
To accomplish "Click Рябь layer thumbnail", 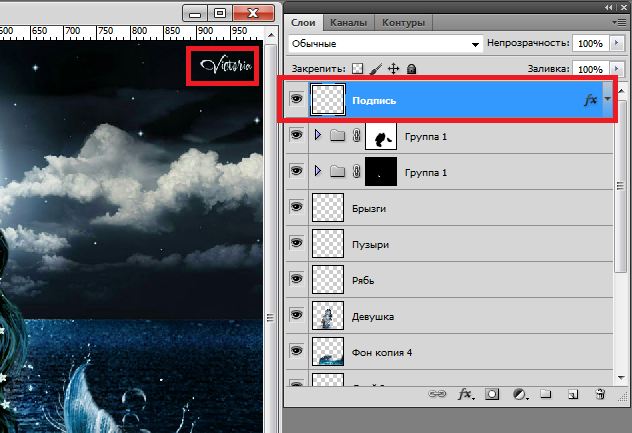I will click(328, 279).
